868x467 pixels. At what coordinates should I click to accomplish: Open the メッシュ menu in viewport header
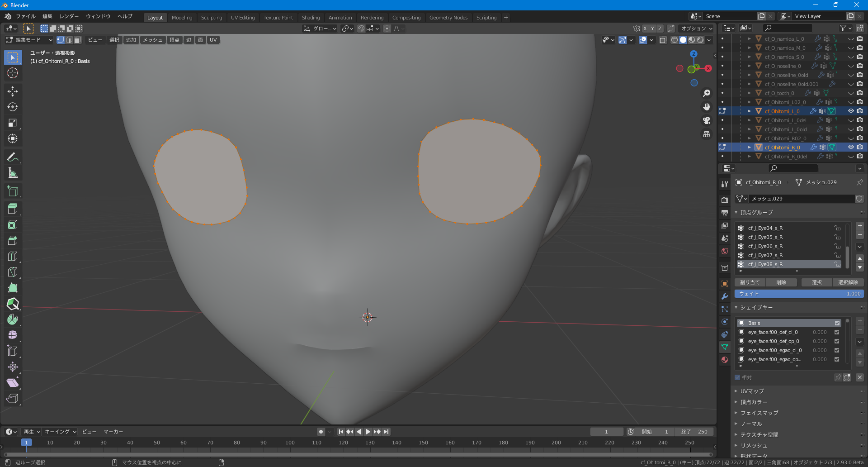[x=153, y=40]
